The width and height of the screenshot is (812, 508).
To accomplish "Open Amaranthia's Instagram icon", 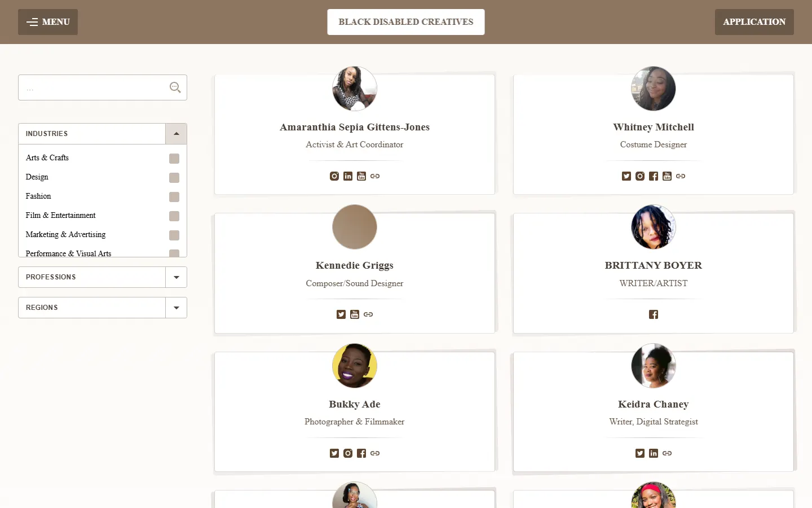I will (334, 176).
